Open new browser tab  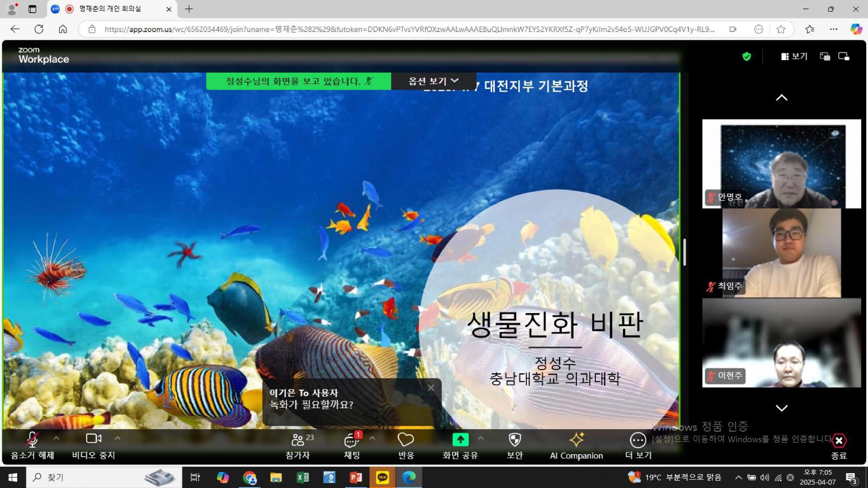[189, 9]
